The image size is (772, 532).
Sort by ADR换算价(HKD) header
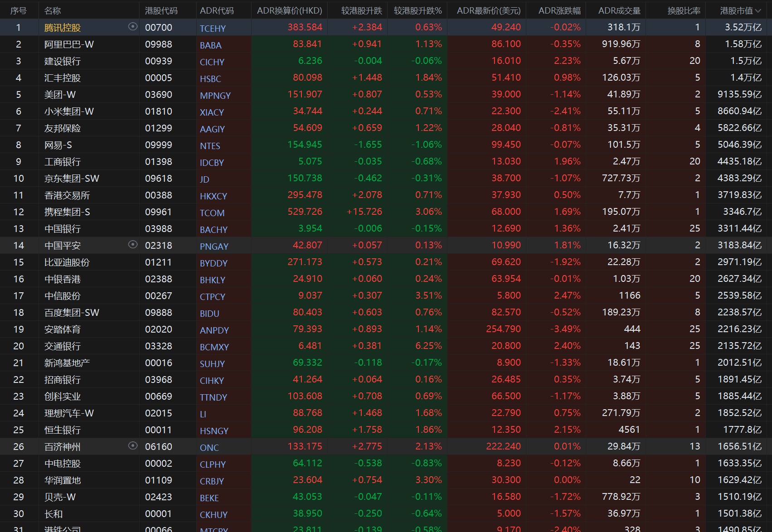tap(290, 10)
